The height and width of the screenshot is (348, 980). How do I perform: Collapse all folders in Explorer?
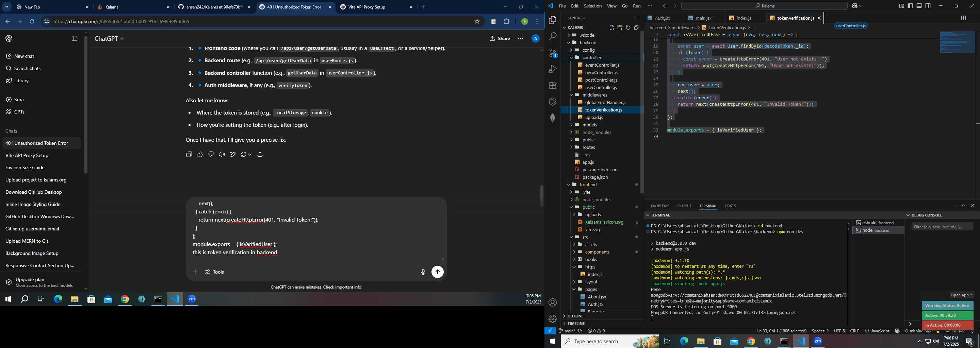coord(636,27)
